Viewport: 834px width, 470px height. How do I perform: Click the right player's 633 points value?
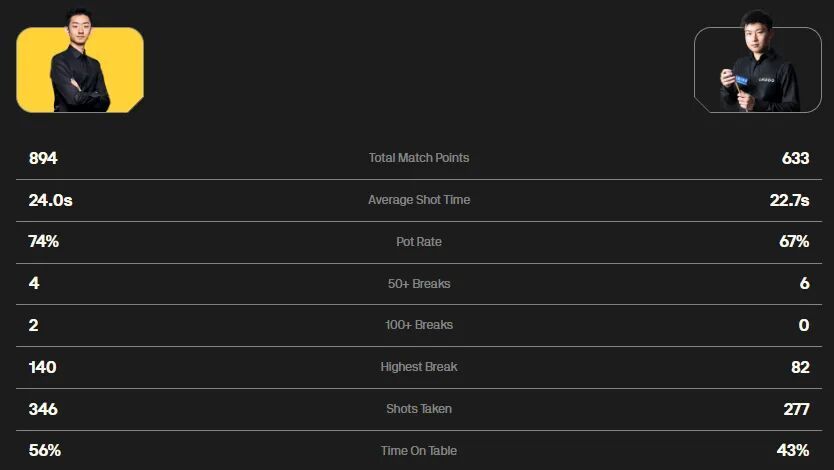[795, 158]
